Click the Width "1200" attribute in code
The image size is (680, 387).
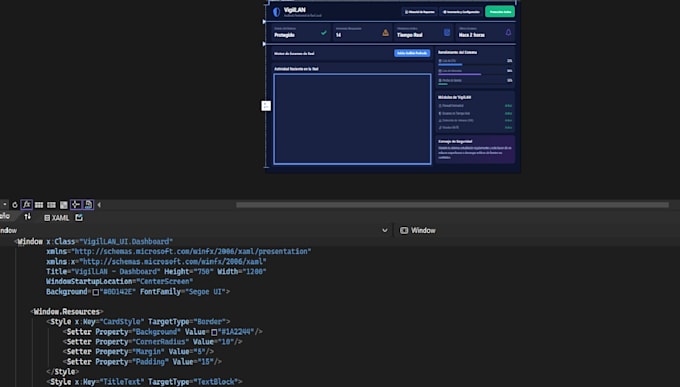coord(242,272)
